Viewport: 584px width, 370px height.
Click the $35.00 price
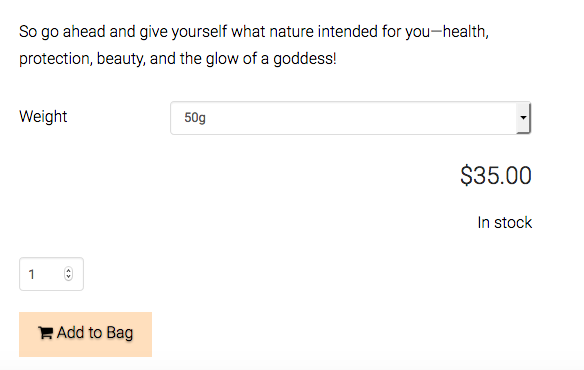coord(496,175)
